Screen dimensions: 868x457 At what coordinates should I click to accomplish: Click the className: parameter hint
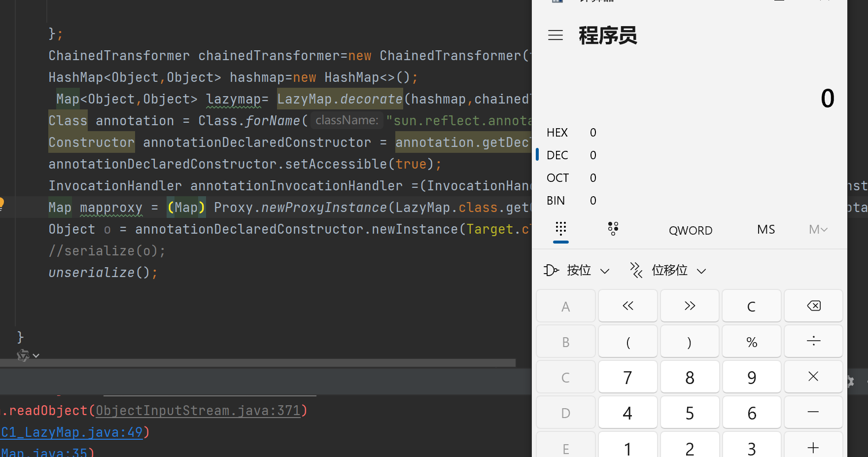[x=347, y=120]
